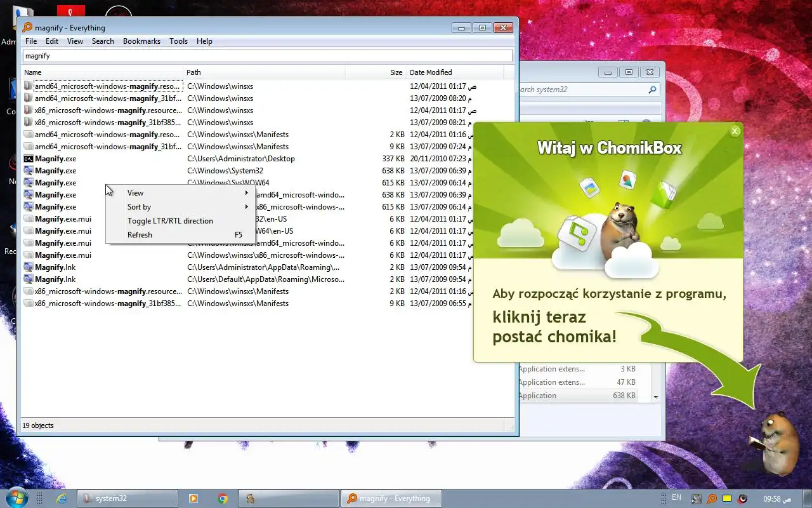The height and width of the screenshot is (508, 812).
Task: Click the taskbar clock showing 09:58
Action: click(x=777, y=499)
